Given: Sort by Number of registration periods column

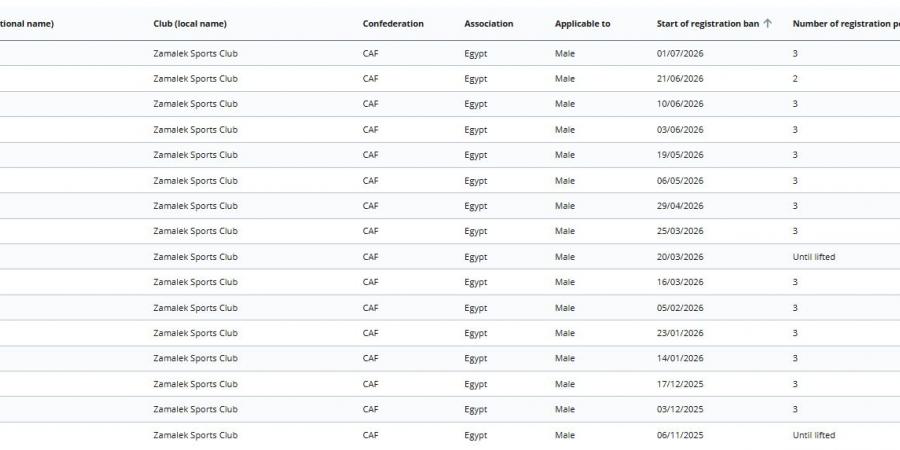Looking at the screenshot, I should pyautogui.click(x=846, y=24).
